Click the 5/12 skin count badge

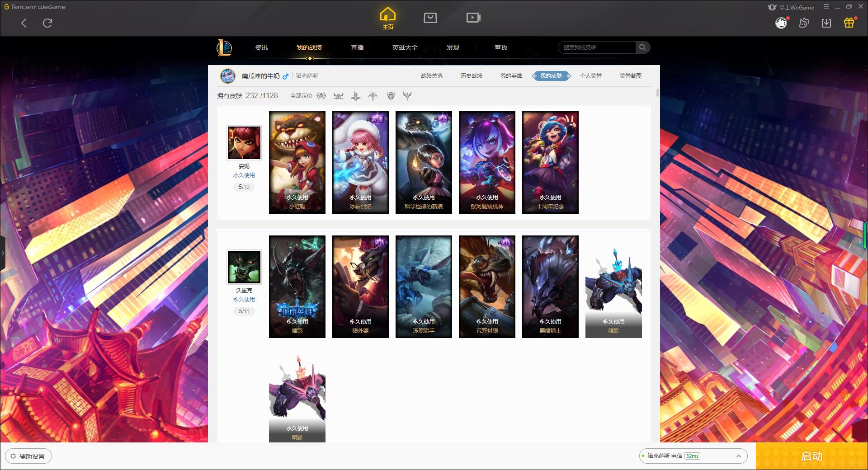click(244, 187)
